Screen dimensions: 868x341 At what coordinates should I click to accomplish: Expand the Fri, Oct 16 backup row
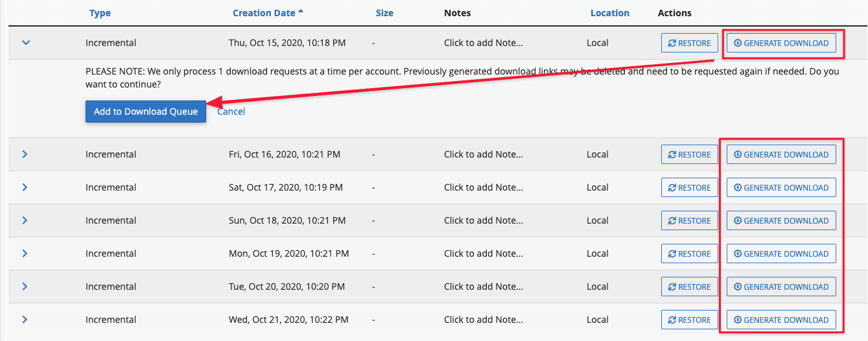[x=25, y=154]
